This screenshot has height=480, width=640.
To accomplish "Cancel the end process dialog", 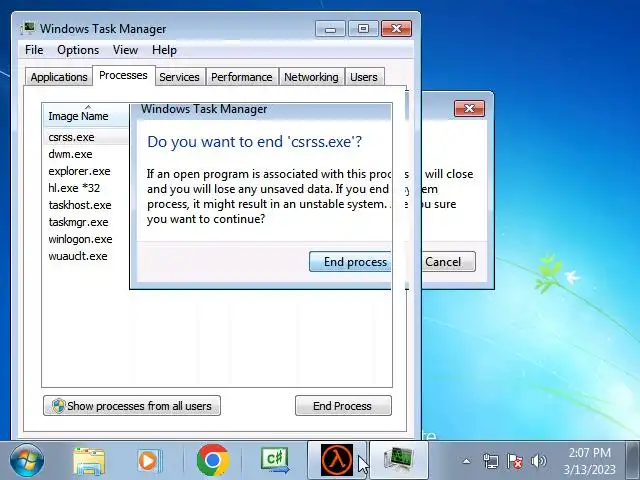I will point(448,262).
